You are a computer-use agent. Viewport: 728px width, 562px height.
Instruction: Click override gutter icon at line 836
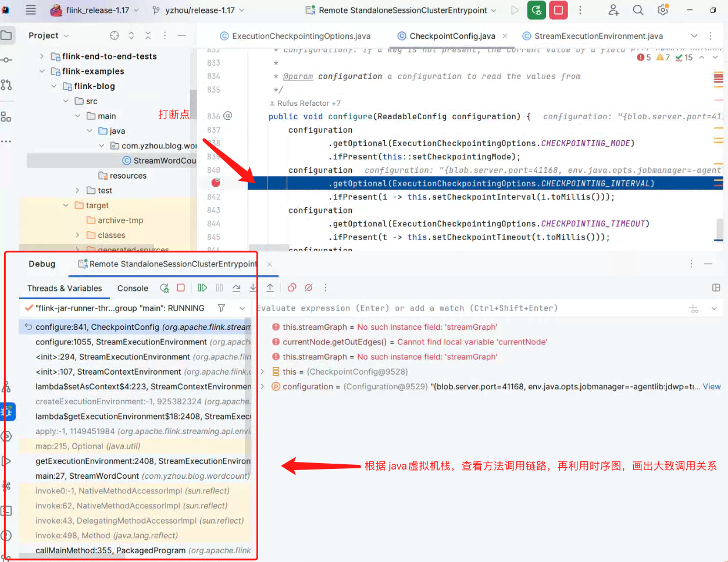click(228, 116)
